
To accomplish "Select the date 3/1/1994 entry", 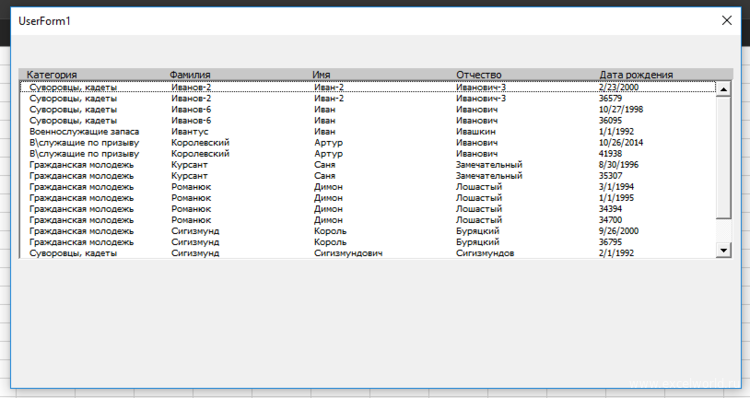I will [617, 187].
